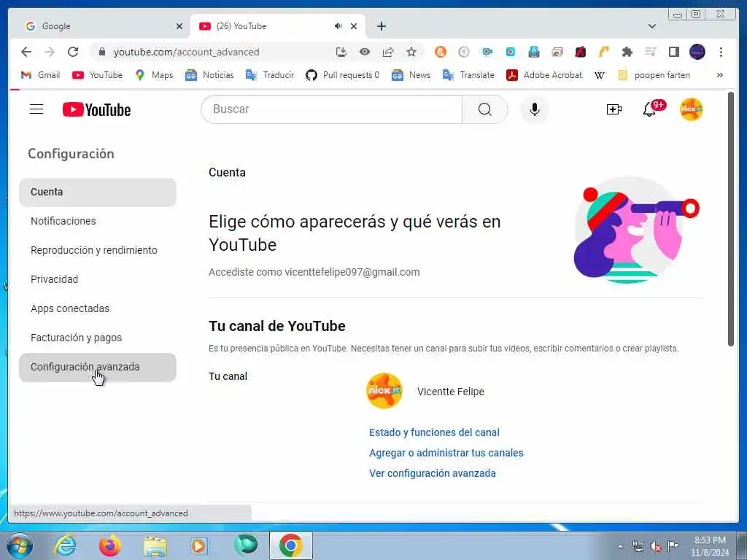Launch Internet Explorer from the taskbar
Screen dimensions: 747x560
[x=65, y=545]
